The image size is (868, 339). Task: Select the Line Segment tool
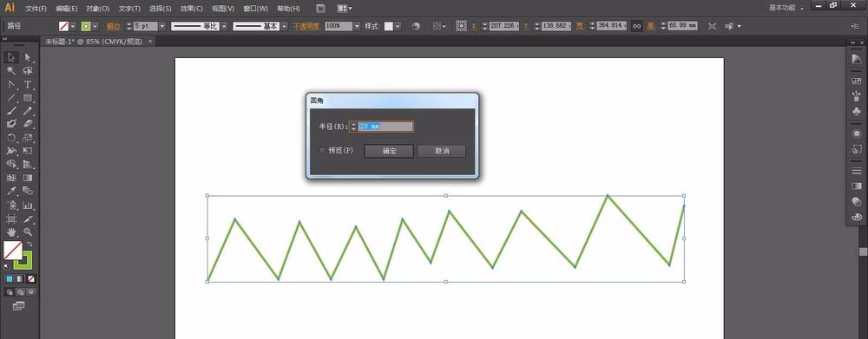click(11, 98)
